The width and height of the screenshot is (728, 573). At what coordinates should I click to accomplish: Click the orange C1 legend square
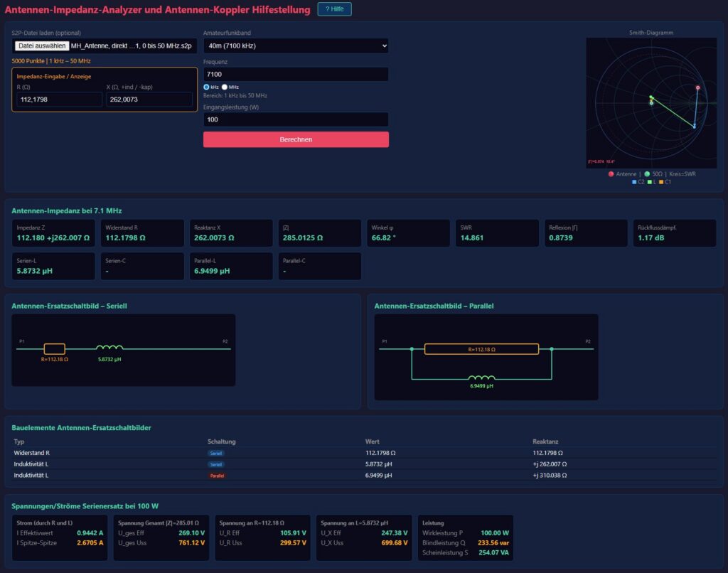tap(661, 181)
